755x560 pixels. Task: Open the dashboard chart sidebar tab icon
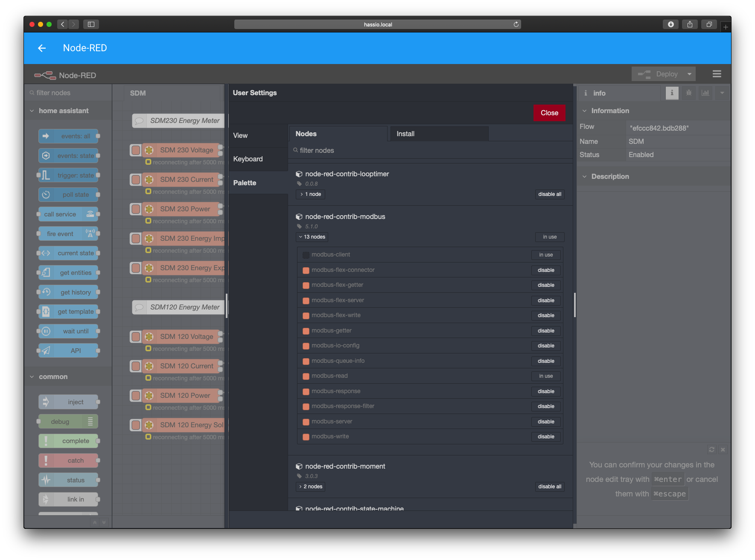705,93
